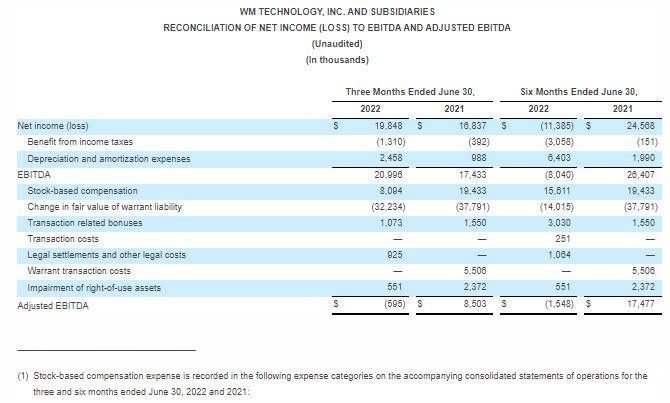Click the EBITDA row label
Image resolution: width=670 pixels, height=403 pixels.
(x=34, y=174)
